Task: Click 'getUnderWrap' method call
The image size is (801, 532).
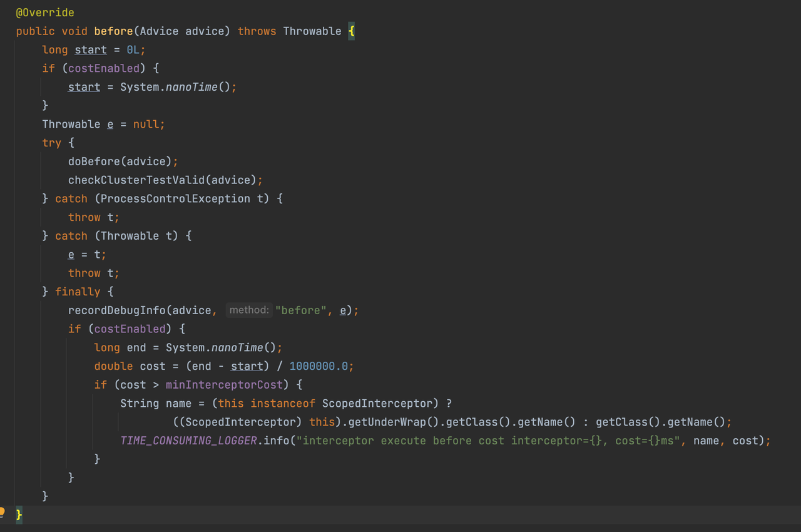Action: click(x=387, y=422)
